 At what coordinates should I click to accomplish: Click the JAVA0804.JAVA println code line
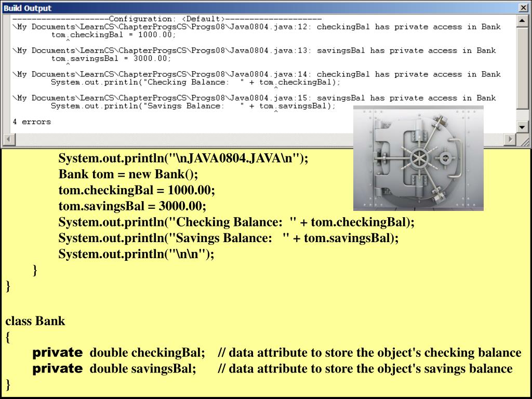[183, 158]
